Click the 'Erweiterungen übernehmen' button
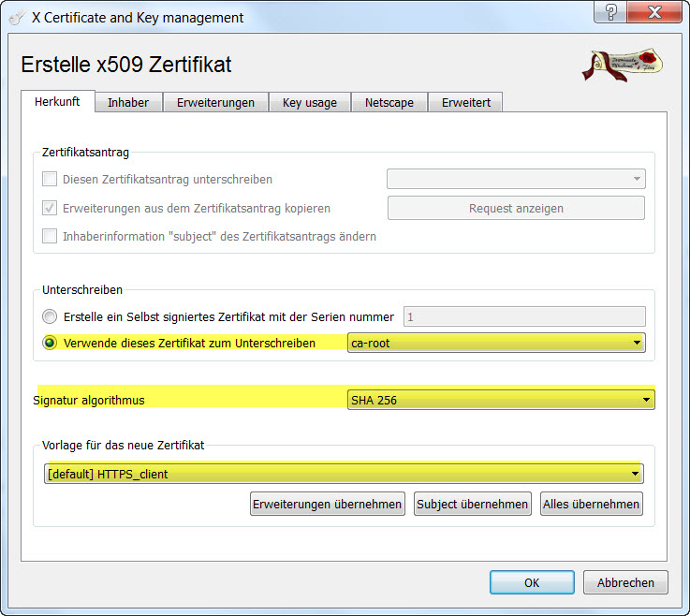Viewport: 690px width, 616px height. point(328,504)
